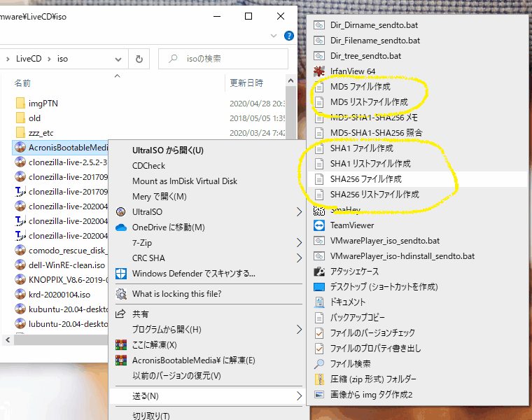Select the dell-WinRE-clean.iso file
This screenshot has width=532, height=420.
66,265
